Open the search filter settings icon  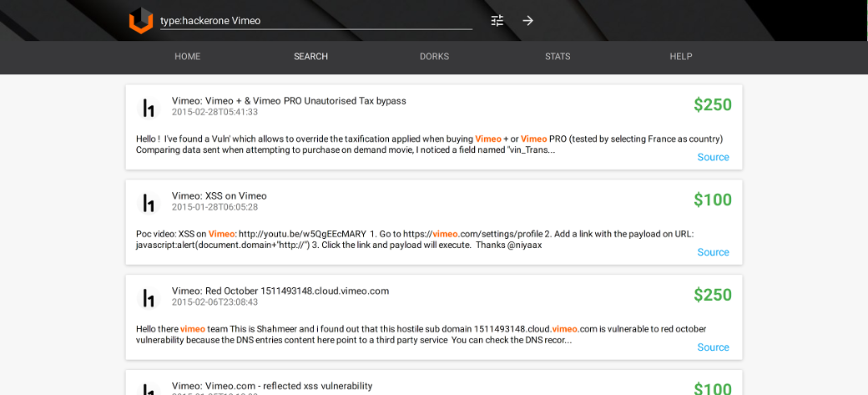coord(497,21)
